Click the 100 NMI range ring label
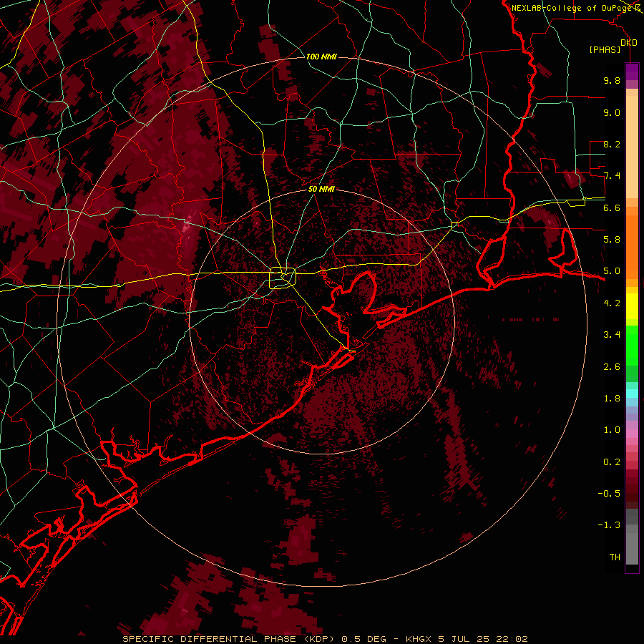The height and width of the screenshot is (644, 644). [x=321, y=57]
